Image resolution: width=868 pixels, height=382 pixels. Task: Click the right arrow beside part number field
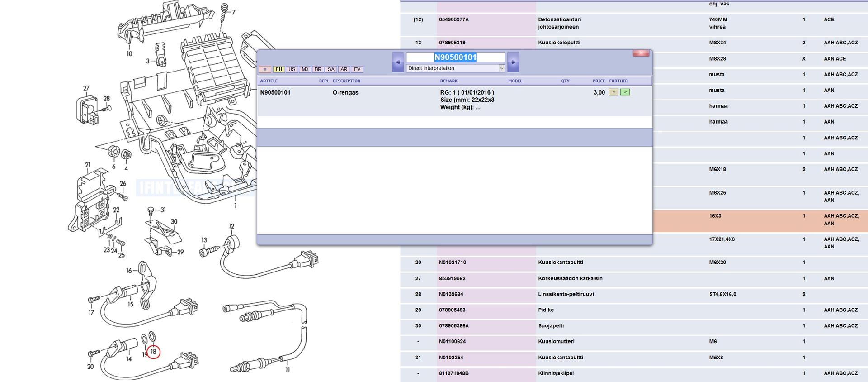pyautogui.click(x=513, y=62)
